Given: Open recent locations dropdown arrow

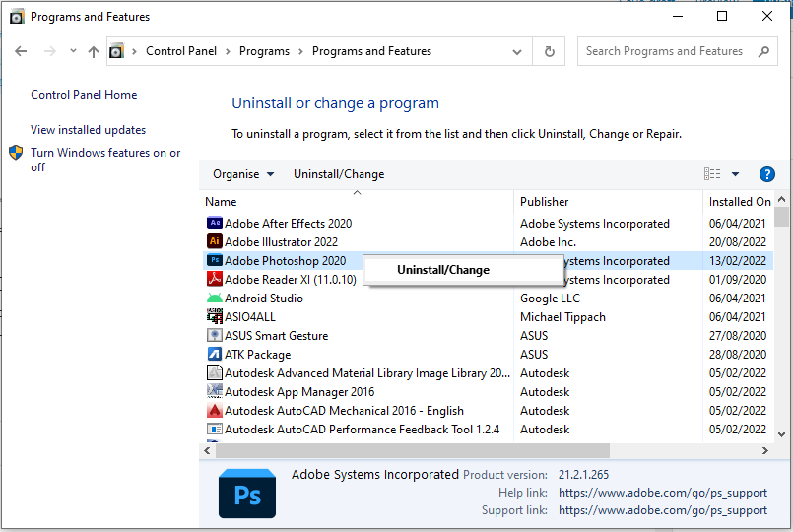Looking at the screenshot, I should tap(73, 50).
